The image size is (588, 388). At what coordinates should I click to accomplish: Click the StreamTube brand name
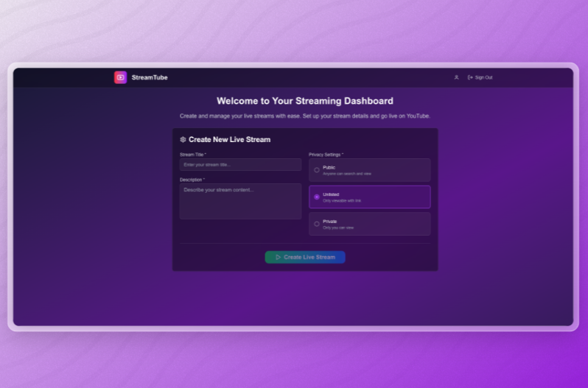[150, 77]
